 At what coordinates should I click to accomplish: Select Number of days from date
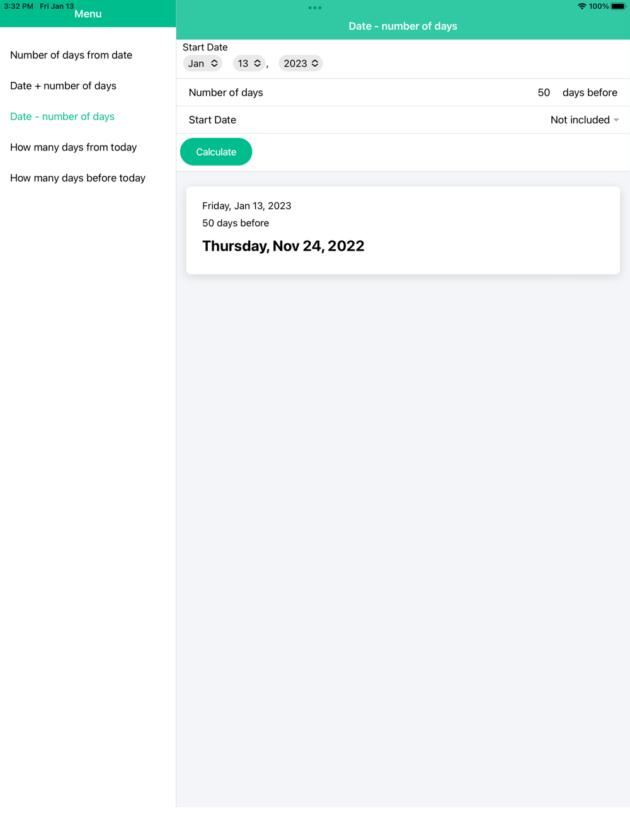(x=71, y=55)
